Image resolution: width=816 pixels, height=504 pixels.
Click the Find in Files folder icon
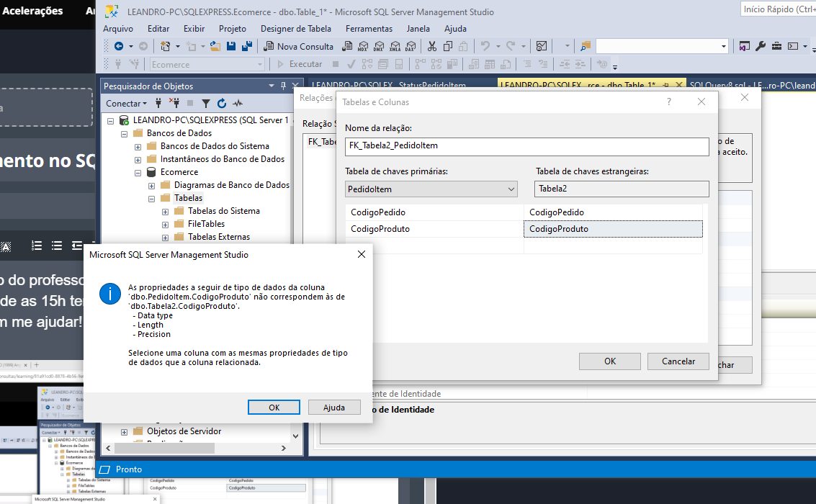pyautogui.click(x=586, y=46)
